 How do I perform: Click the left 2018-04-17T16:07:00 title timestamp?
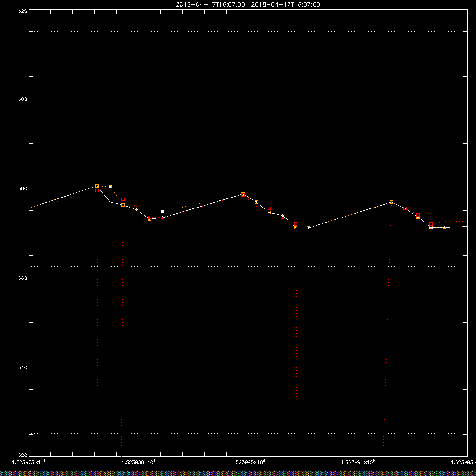point(210,5)
